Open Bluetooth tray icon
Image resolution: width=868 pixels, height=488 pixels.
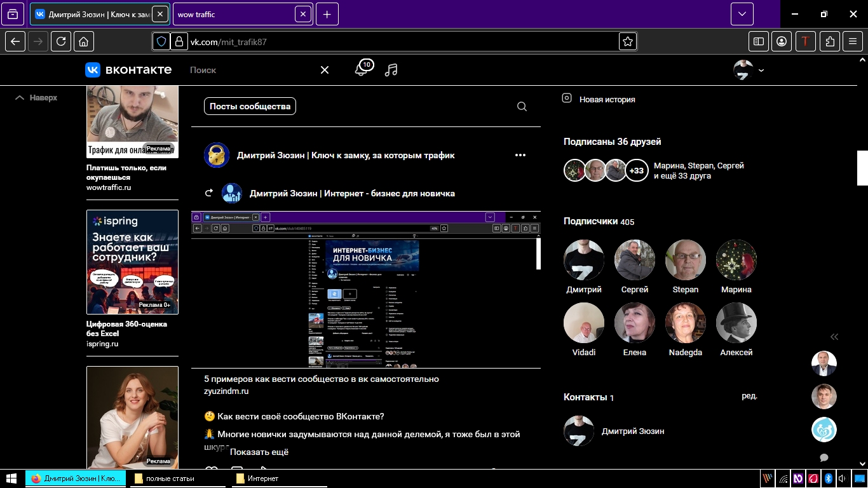click(828, 478)
